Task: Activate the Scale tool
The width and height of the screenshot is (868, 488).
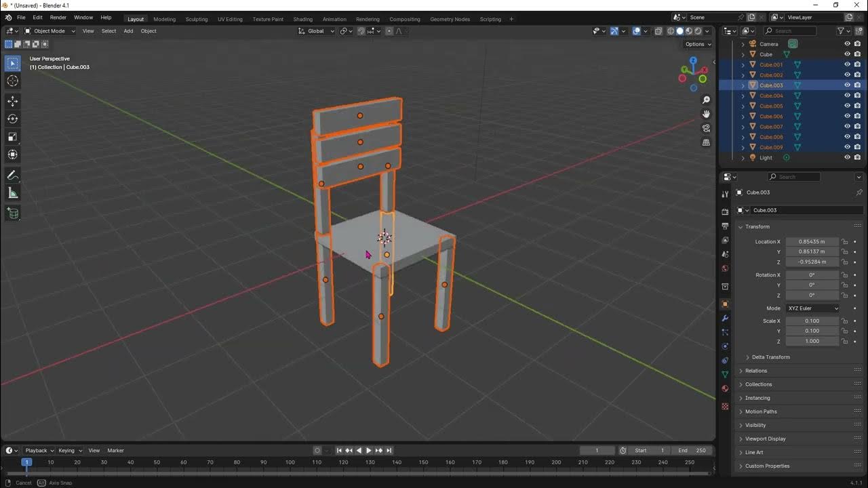Action: [12, 137]
